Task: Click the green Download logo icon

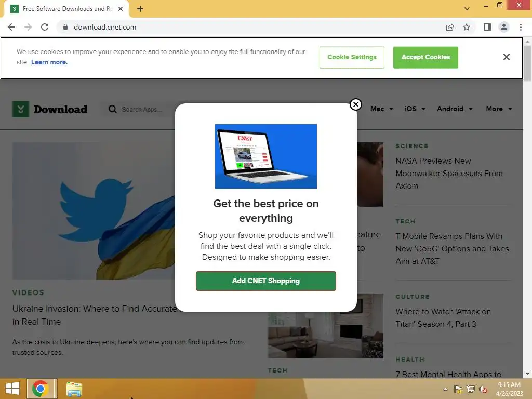Action: pyautogui.click(x=21, y=109)
